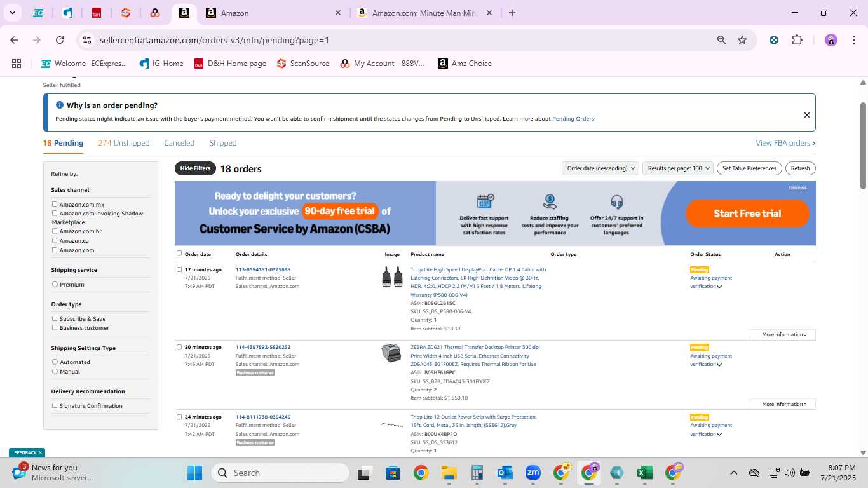Screen dimensions: 868x488
Task: View site information icon in address bar
Action: [x=87, y=40]
